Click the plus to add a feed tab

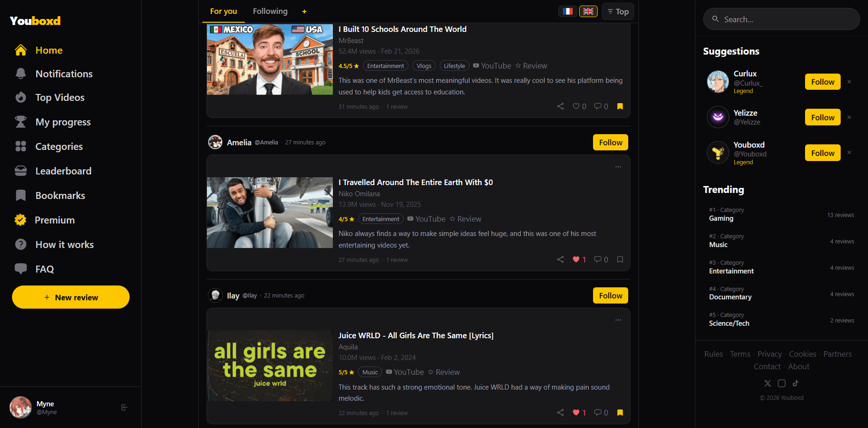tap(304, 11)
